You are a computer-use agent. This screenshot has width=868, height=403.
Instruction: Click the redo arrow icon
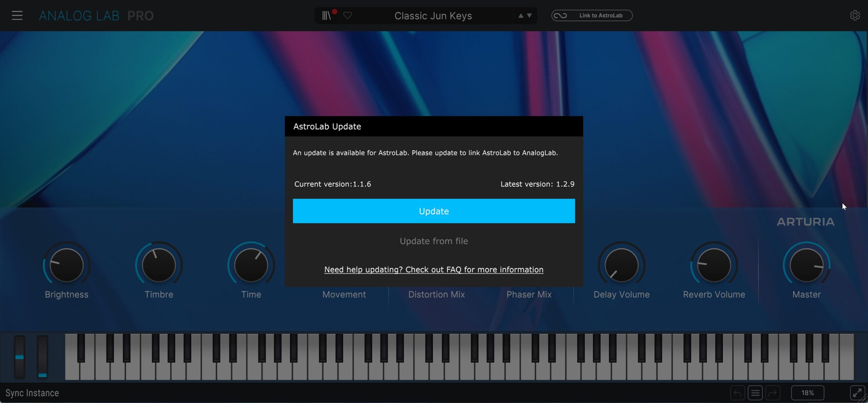[x=773, y=393]
